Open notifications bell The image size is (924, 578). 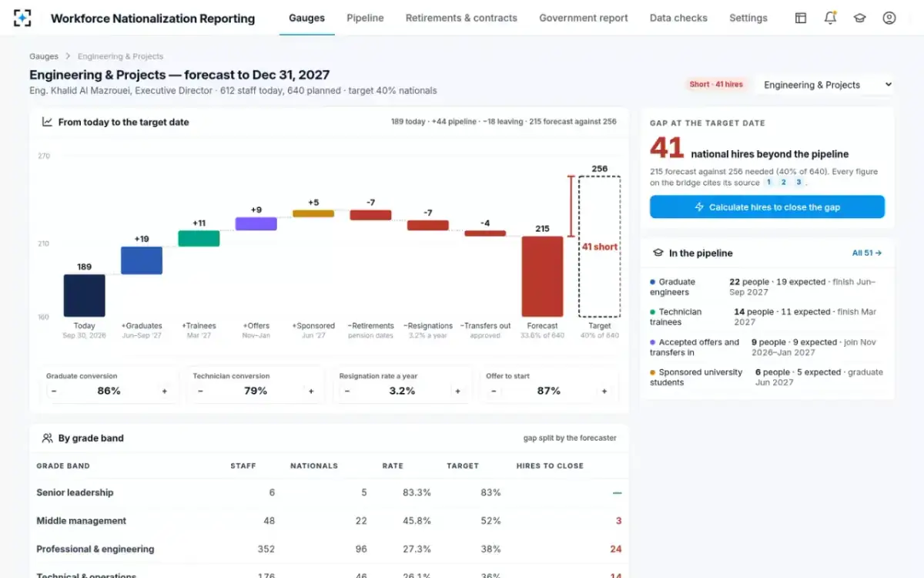point(830,18)
